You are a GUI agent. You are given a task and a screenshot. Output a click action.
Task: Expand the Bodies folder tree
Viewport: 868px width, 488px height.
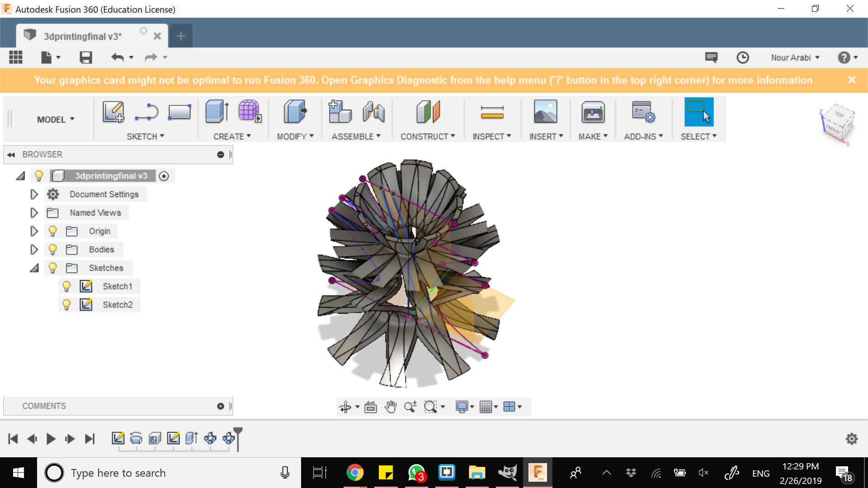point(34,249)
